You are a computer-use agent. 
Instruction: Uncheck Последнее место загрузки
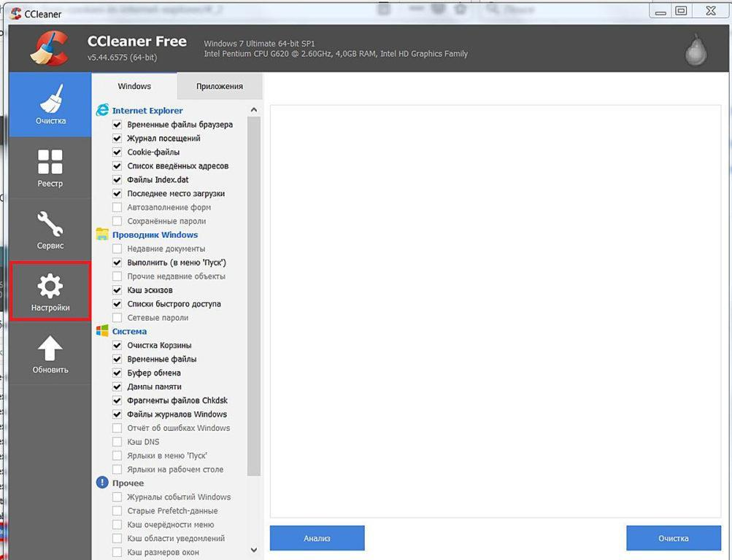(x=117, y=193)
